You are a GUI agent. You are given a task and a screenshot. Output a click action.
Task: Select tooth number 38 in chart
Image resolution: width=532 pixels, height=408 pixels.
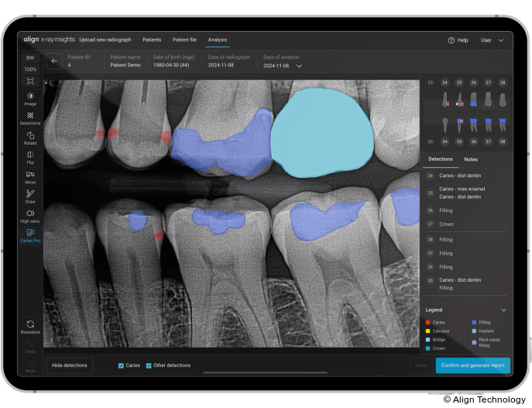coord(503,142)
